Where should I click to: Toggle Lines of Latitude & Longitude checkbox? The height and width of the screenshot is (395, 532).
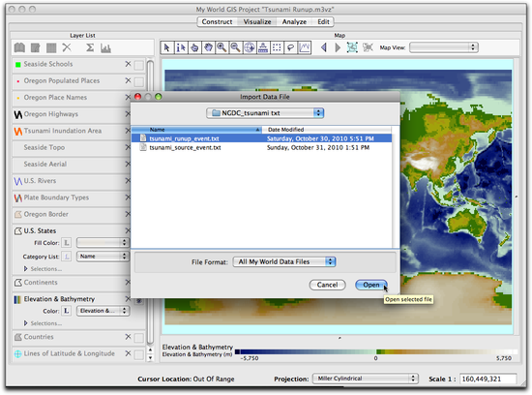[x=138, y=354]
